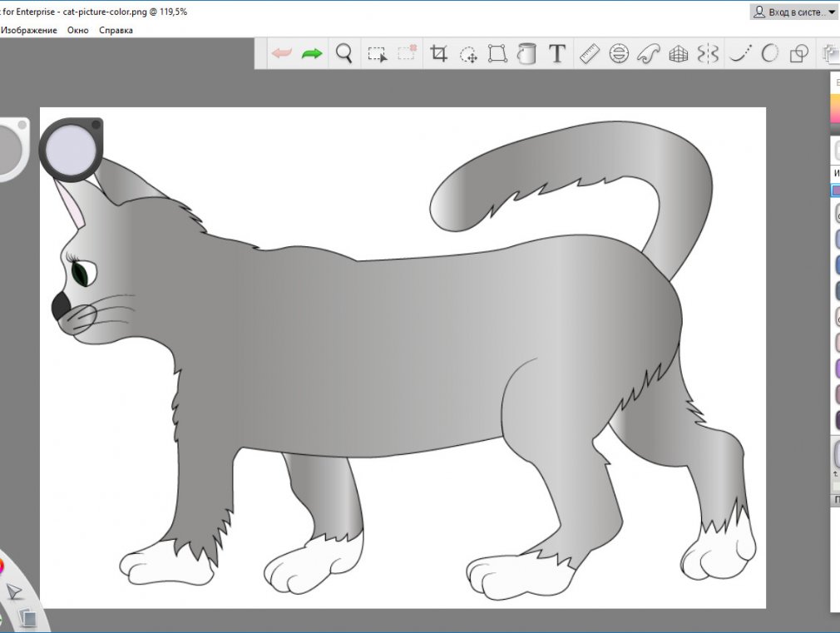Click the lagoon arrow tool icon
Viewport: 840px width, 633px height.
14,591
